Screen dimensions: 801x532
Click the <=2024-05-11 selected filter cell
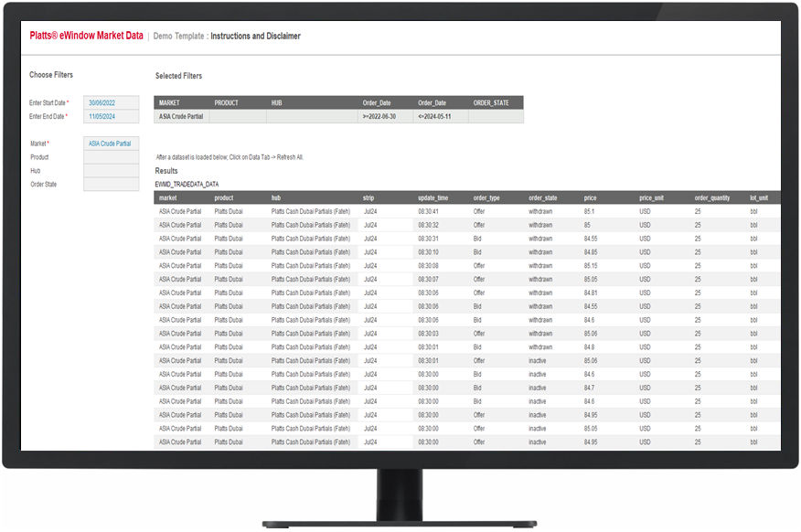[x=441, y=116]
